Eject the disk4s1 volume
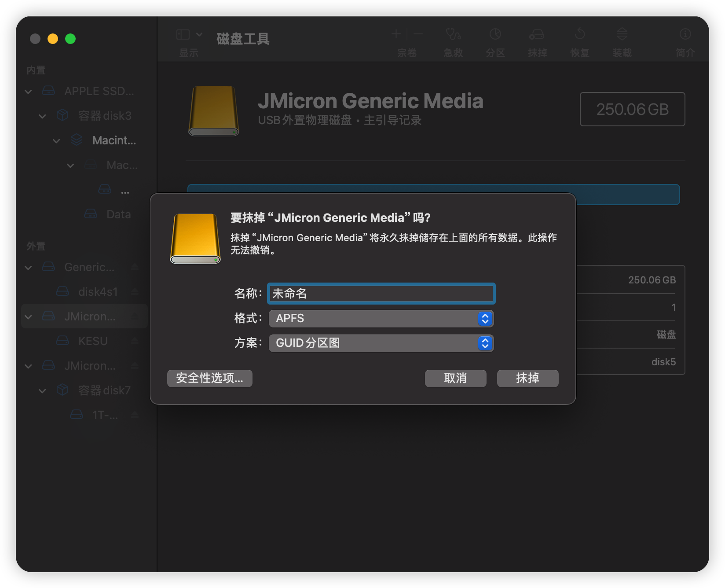The height and width of the screenshot is (588, 725). pos(135,292)
